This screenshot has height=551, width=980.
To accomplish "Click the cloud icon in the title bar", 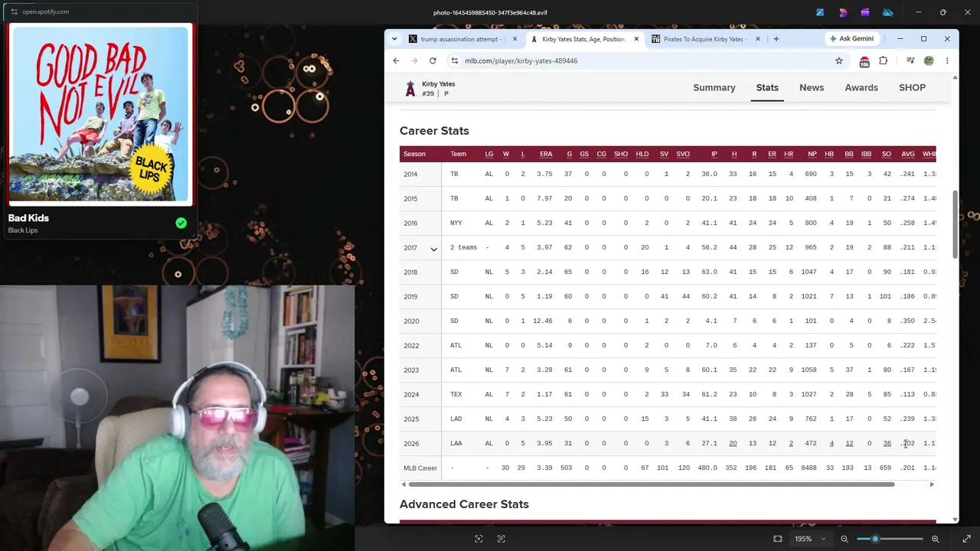I will [888, 12].
